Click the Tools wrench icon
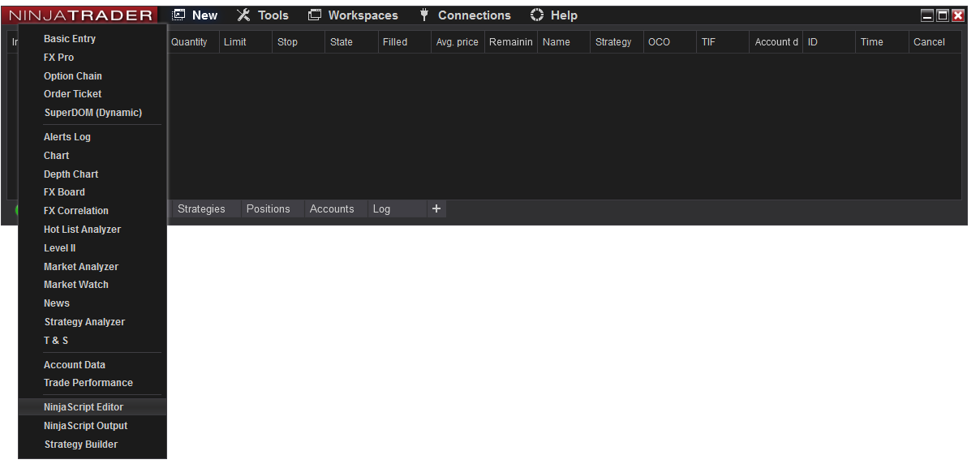The width and height of the screenshot is (980, 464). [x=243, y=15]
